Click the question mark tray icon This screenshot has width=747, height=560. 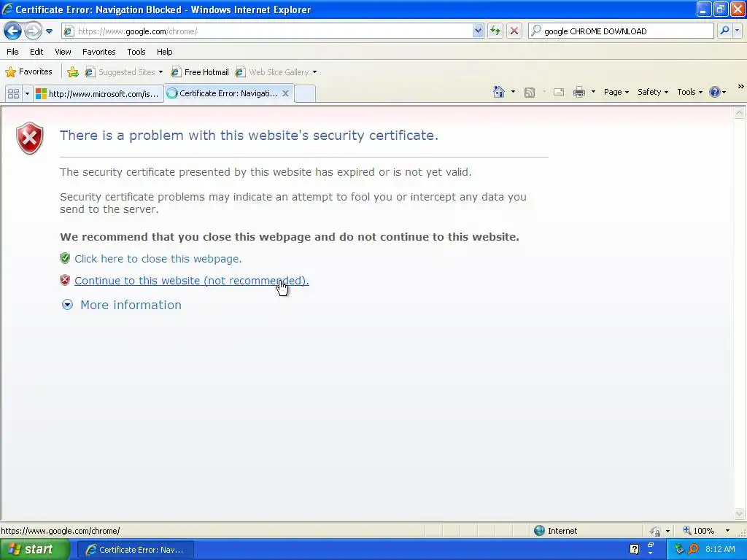[634, 550]
